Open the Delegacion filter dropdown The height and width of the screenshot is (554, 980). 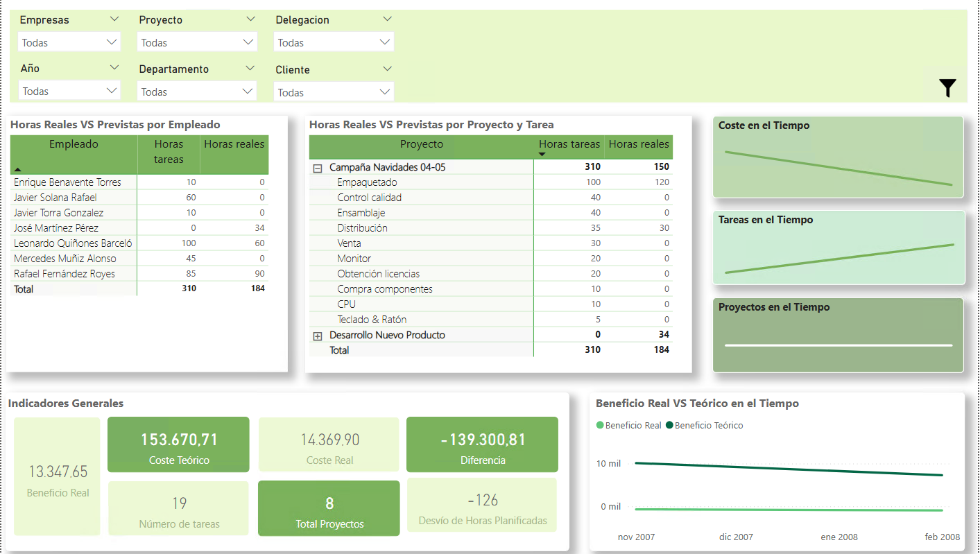(334, 42)
